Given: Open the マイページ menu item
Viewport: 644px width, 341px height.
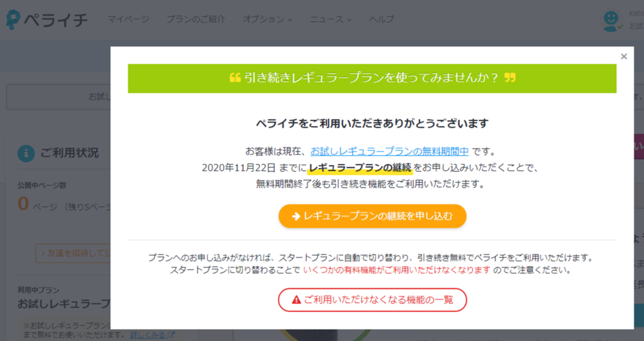Looking at the screenshot, I should pyautogui.click(x=128, y=20).
